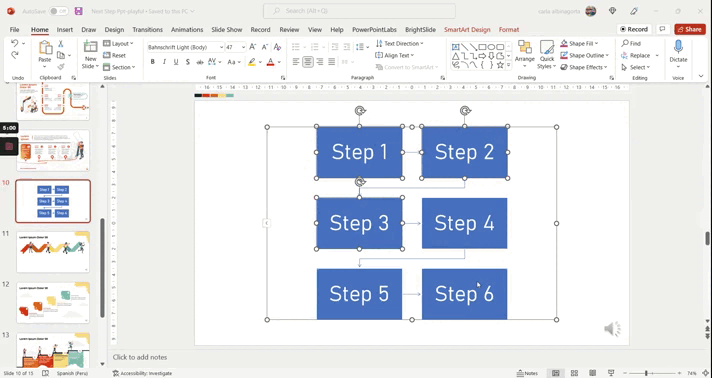Open the Quick Styles dropdown
Viewport: 712px width, 378px height.
pyautogui.click(x=547, y=55)
